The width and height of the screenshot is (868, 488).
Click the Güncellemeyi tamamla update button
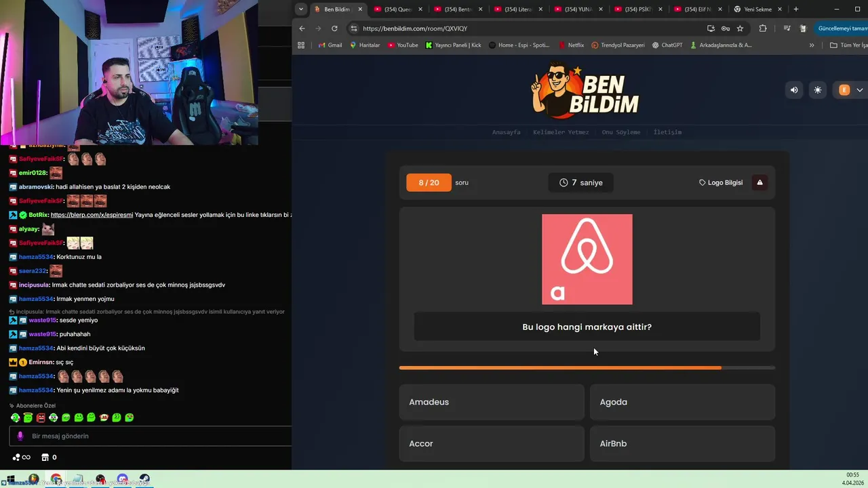842,28
